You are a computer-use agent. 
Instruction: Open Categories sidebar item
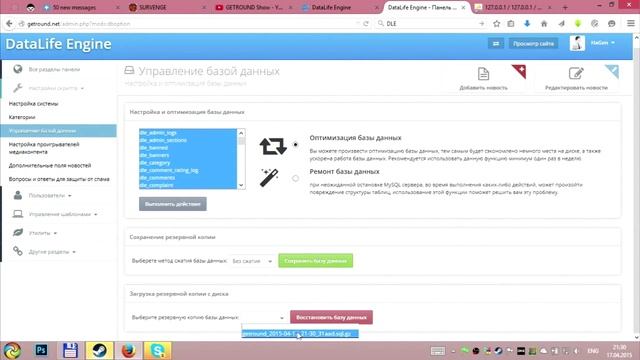[22, 117]
